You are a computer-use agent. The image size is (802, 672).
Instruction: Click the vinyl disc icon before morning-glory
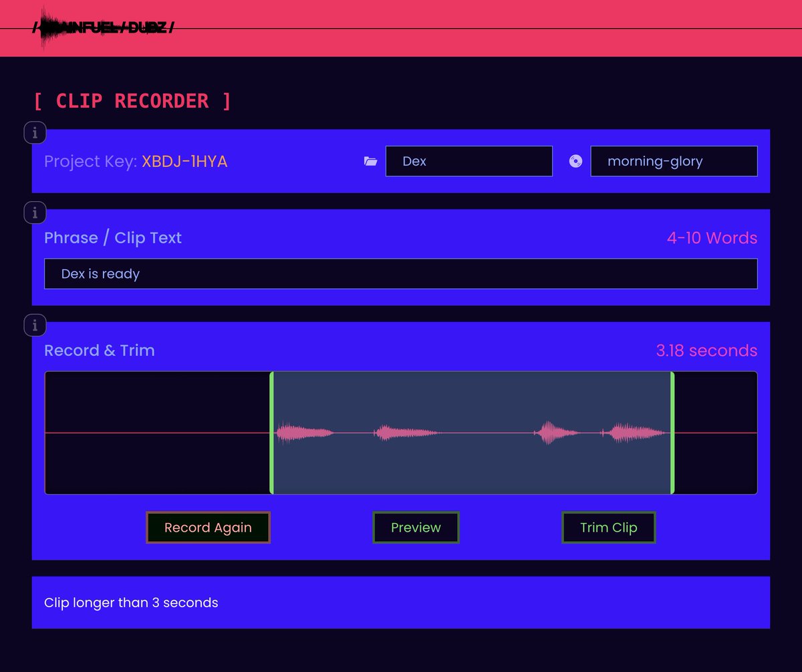(x=575, y=160)
